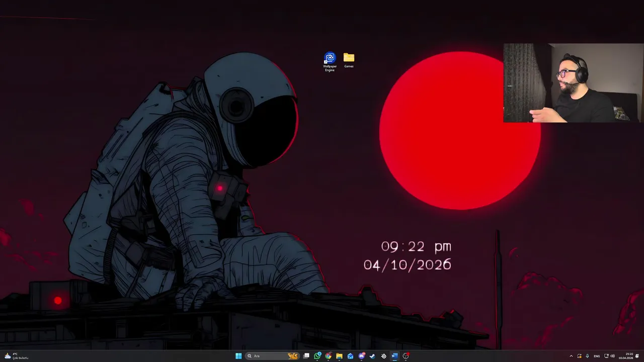The height and width of the screenshot is (362, 644).
Task: Click the download arrow tray icon
Action: [x=587, y=356]
